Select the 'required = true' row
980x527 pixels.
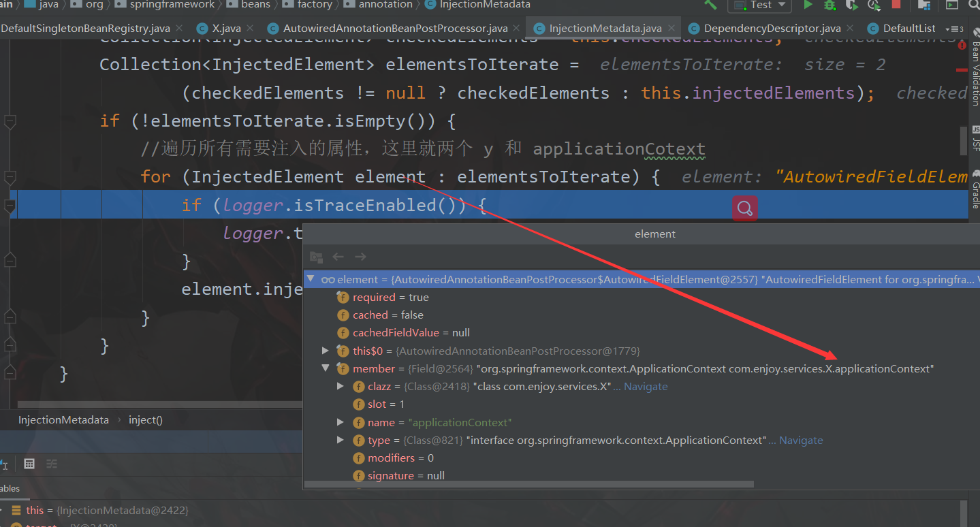tap(642, 298)
